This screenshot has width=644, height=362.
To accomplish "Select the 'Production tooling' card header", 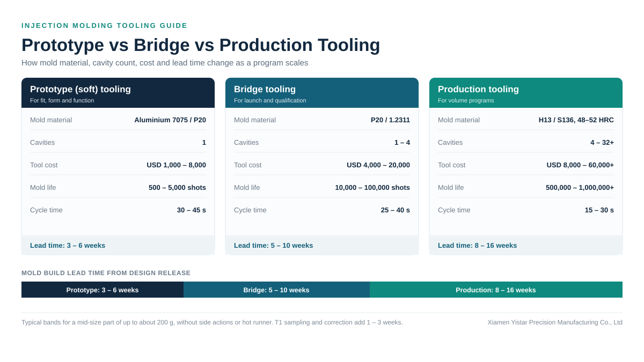I will tap(526, 93).
